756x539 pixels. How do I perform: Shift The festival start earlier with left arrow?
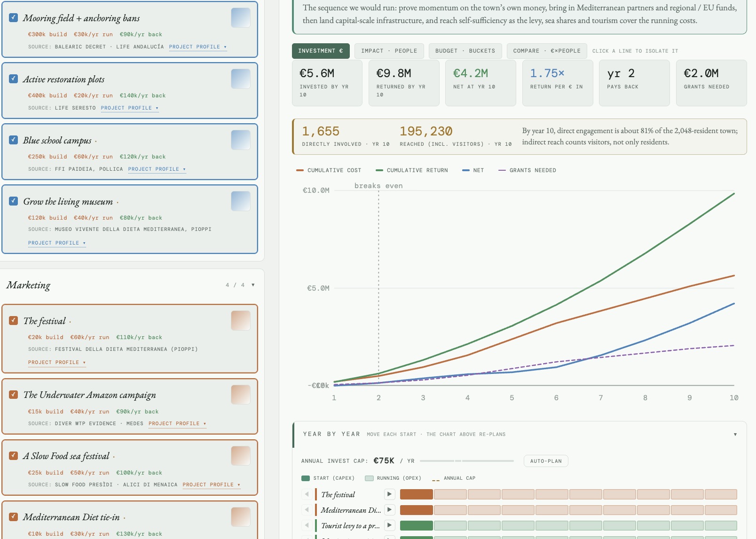(307, 494)
